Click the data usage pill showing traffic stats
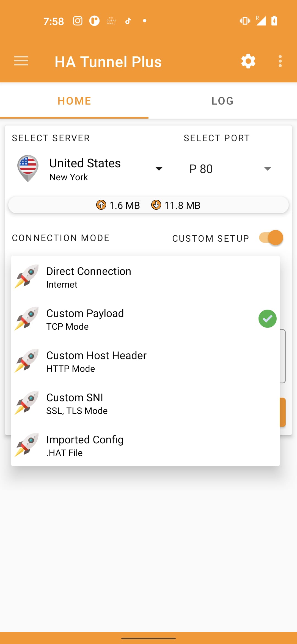Viewport: 297px width, 644px height. (148, 205)
